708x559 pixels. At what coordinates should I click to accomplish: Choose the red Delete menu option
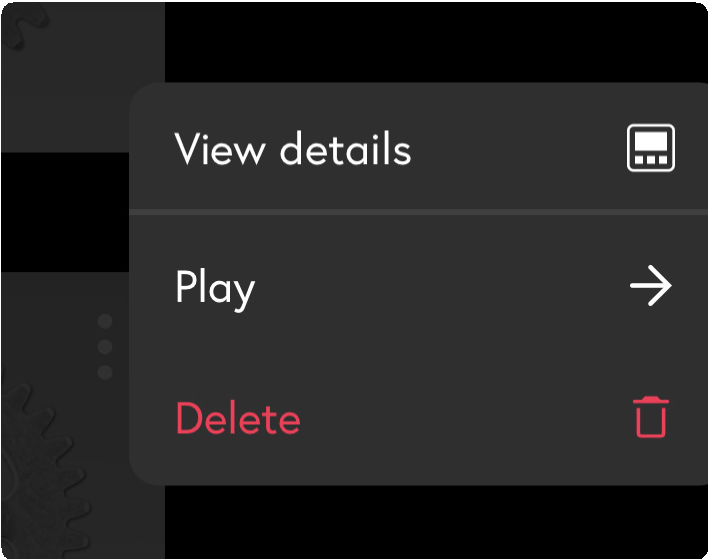pyautogui.click(x=419, y=418)
